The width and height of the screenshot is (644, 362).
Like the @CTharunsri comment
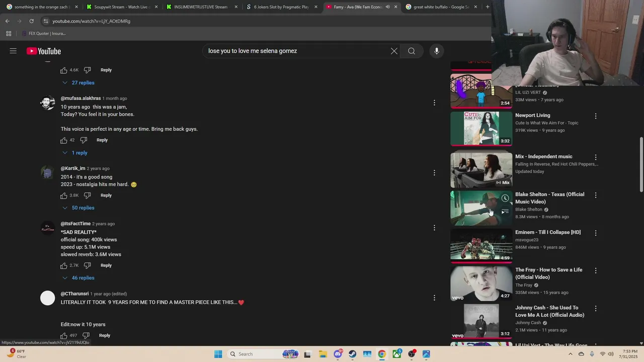tap(64, 335)
